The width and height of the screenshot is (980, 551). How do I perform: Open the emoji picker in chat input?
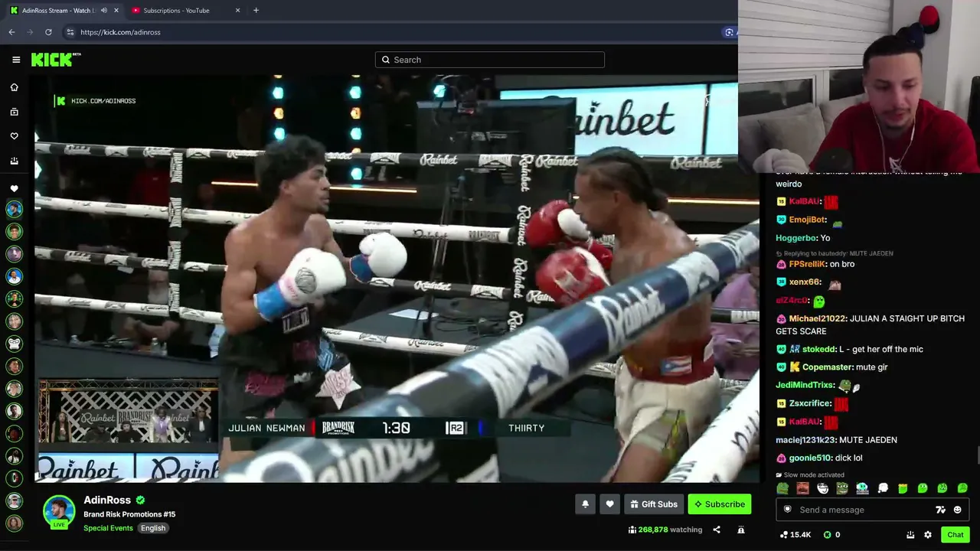(958, 510)
